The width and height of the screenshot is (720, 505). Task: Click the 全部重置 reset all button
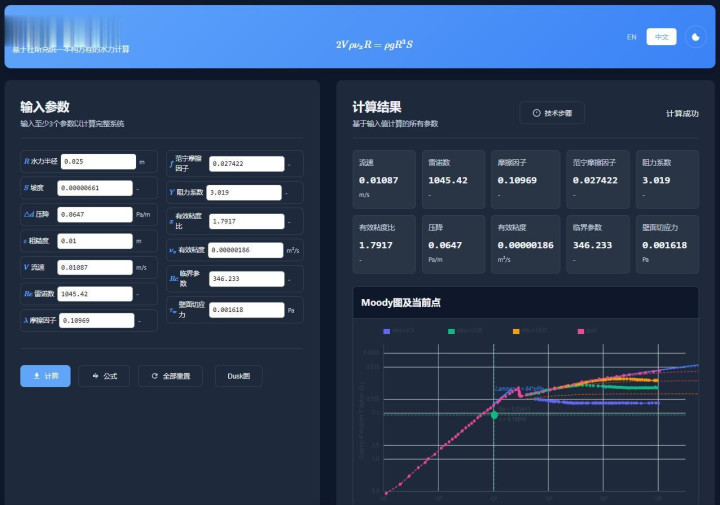pos(170,376)
